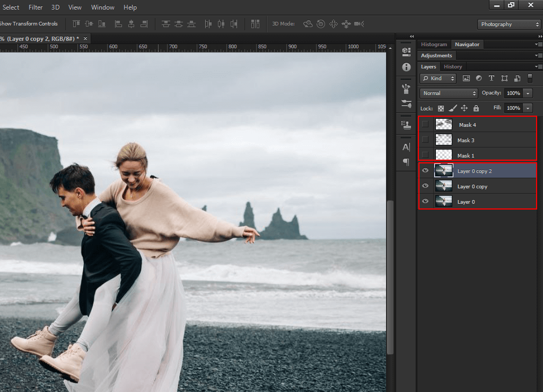Open the Clone Source panel icon

tap(406, 125)
